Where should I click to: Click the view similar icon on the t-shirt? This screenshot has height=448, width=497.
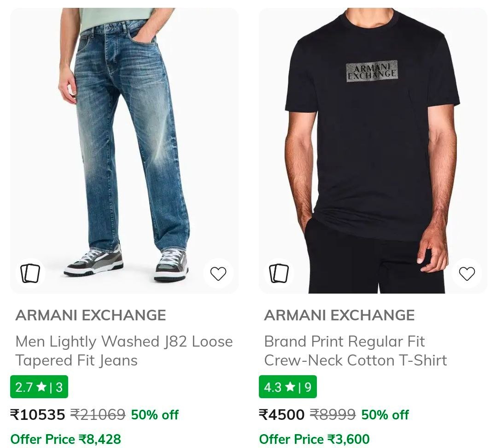click(279, 273)
